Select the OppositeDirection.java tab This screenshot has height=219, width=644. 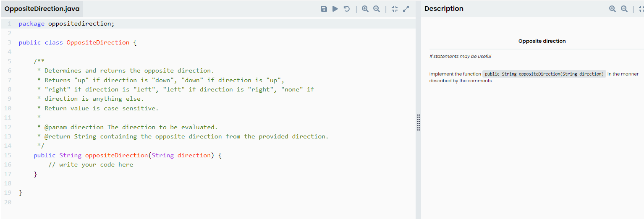(42, 9)
